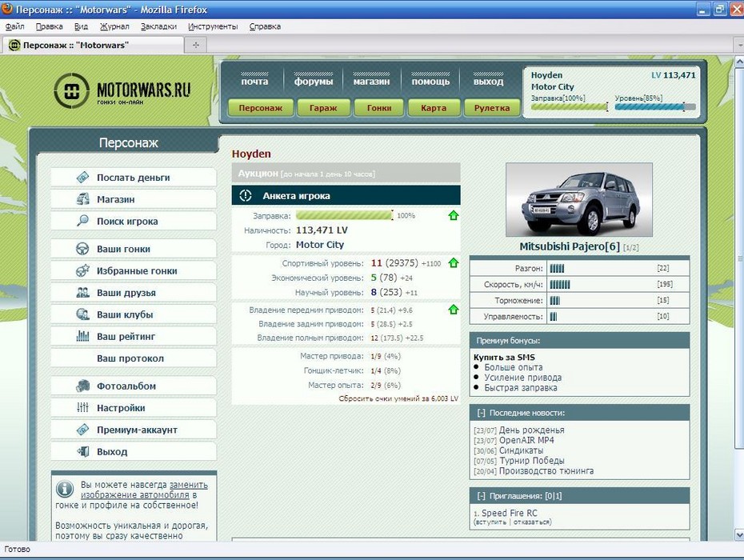Click the icon beside Премиум-аккаунт
Image resolution: width=744 pixels, height=560 pixels.
tap(82, 430)
